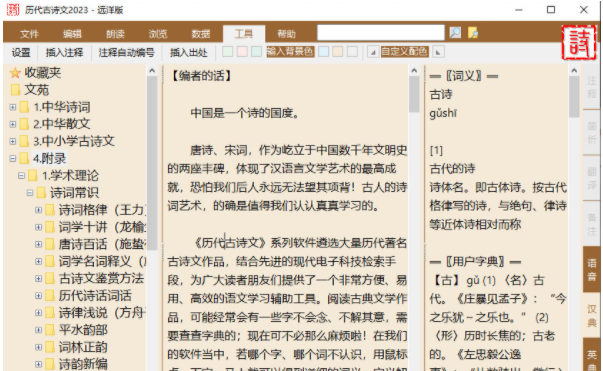Screen dimensions: 603x371
Task: Click the 注释自动编号 button
Action: (x=127, y=52)
